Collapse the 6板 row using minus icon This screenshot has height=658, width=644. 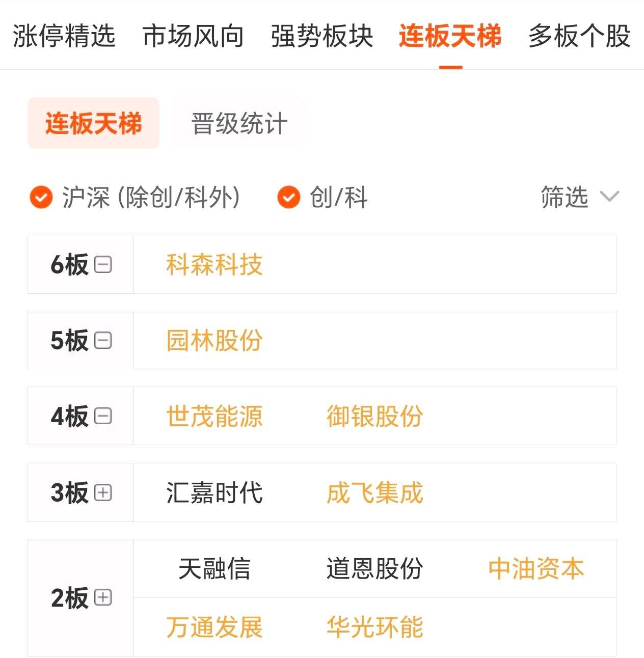pos(103,265)
